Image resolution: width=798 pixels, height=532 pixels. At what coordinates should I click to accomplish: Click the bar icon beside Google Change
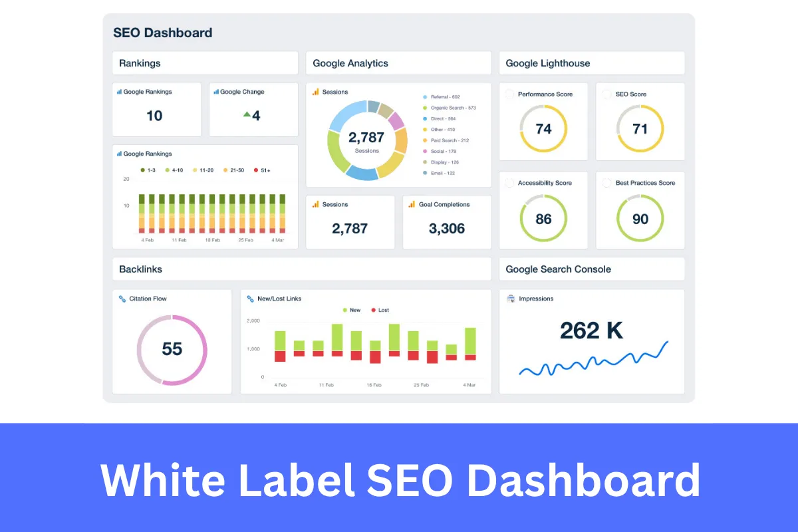[216, 92]
